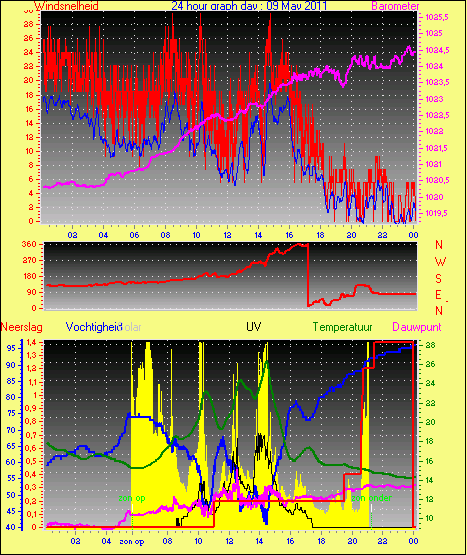This screenshot has height=555, width=467.
Task: Click the magenta Barometer title label
Action: click(x=395, y=6)
